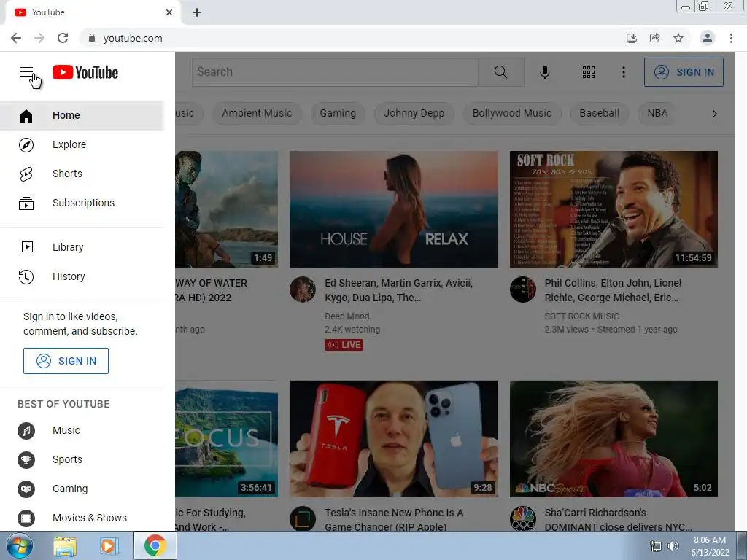
Task: Select the Ambient Music filter chip
Action: [257, 113]
